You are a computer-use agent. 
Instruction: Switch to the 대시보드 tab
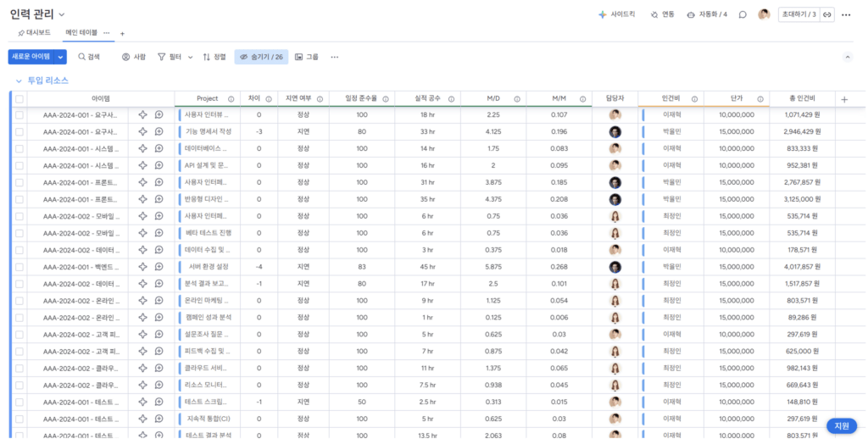tap(34, 32)
